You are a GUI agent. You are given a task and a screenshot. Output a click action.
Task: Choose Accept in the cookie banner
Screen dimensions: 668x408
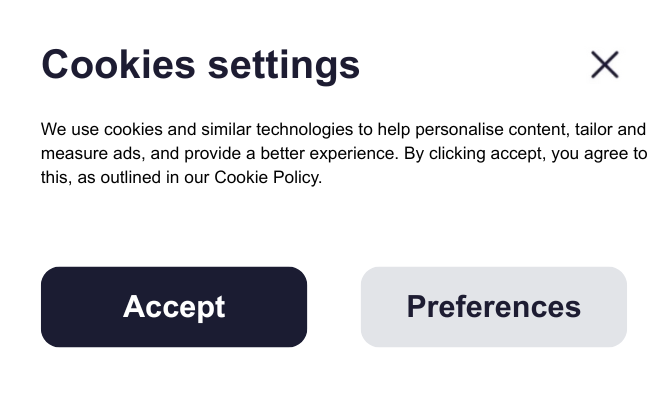tap(174, 307)
